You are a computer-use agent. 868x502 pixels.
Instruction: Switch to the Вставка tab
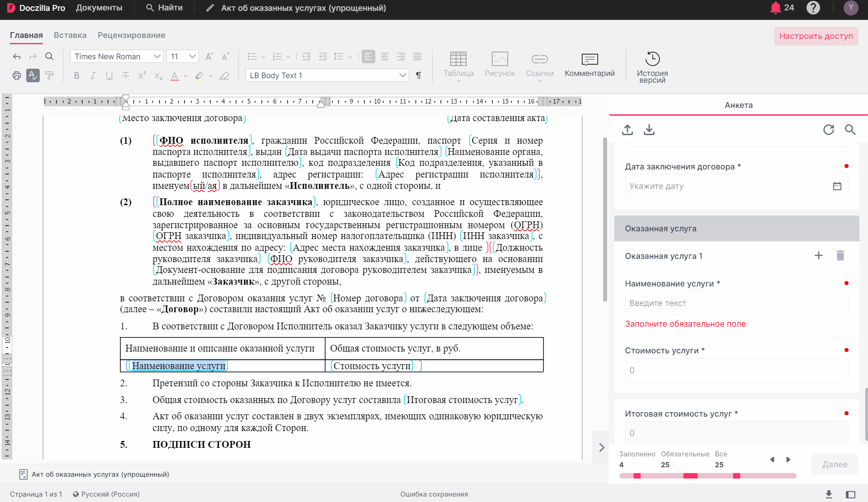tap(70, 35)
